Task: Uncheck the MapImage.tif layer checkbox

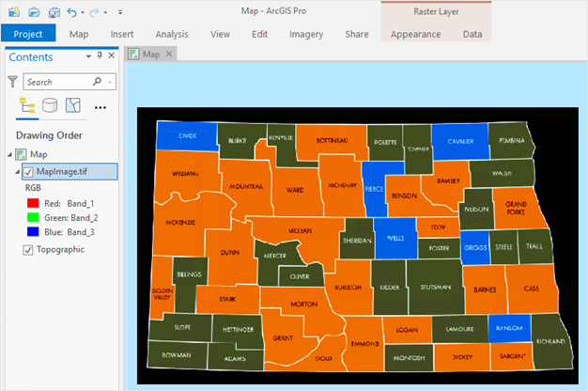Action: [28, 172]
